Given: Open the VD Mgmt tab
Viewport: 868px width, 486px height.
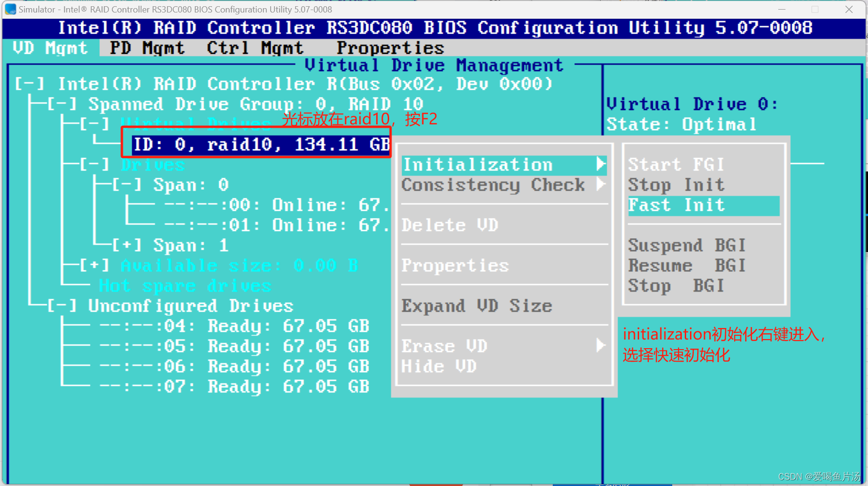Looking at the screenshot, I should pos(51,48).
